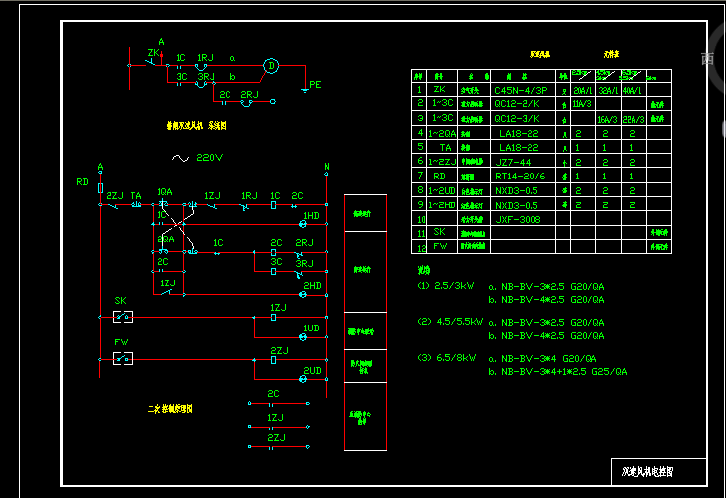Select the (3) 6.5/8kW note
The width and height of the screenshot is (726, 498).
pos(447,358)
